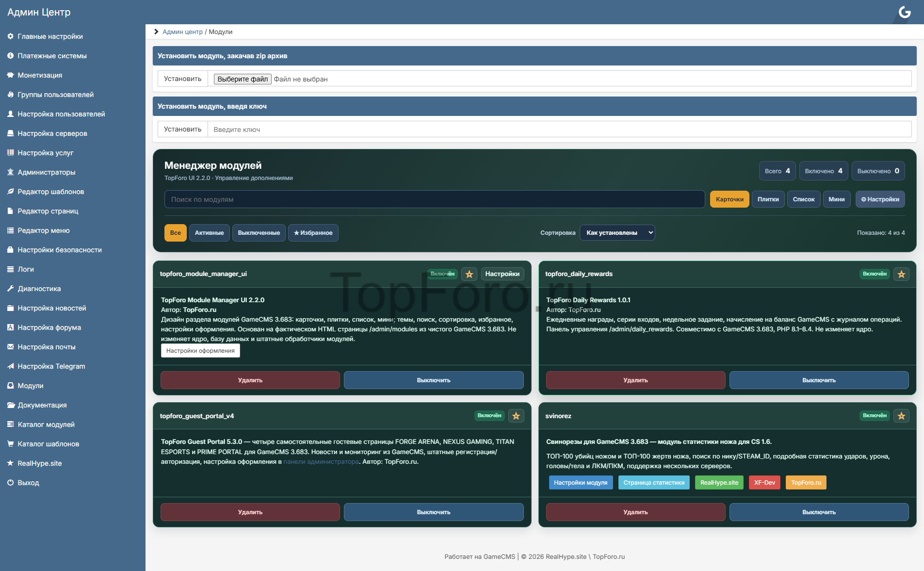Click the breadcrumb chevron arrow
924x571 pixels.
156,32
